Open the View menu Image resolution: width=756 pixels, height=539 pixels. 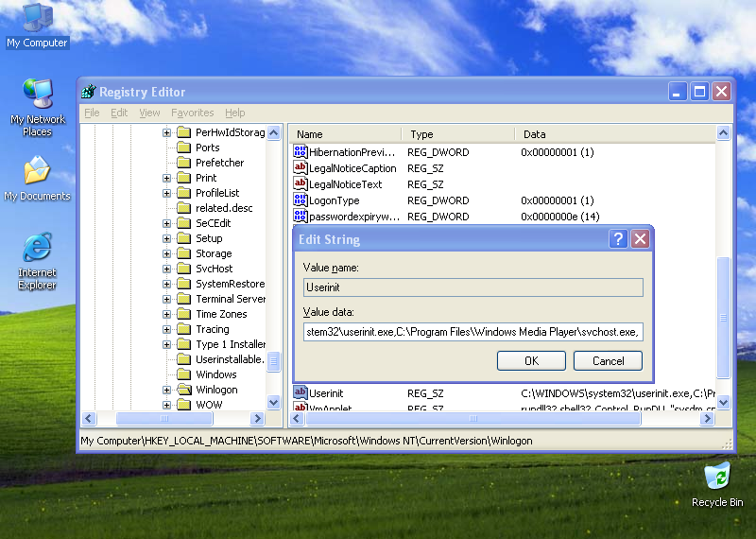pos(149,113)
